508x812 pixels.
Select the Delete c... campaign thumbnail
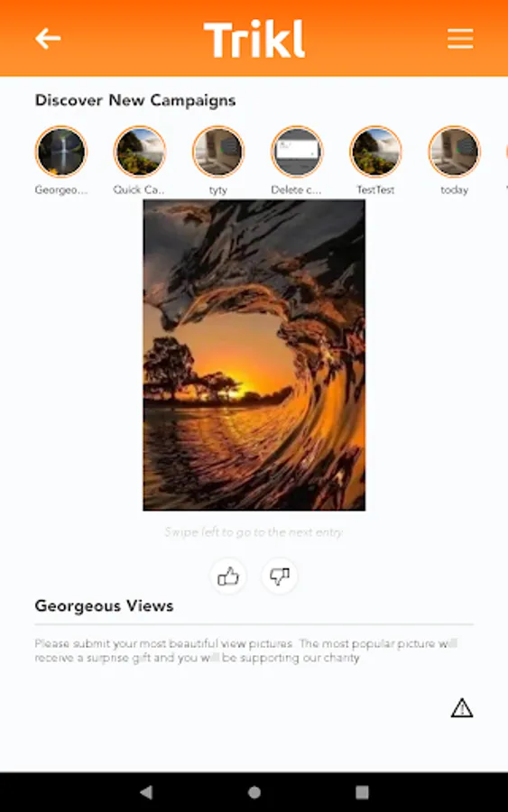pyautogui.click(x=297, y=152)
